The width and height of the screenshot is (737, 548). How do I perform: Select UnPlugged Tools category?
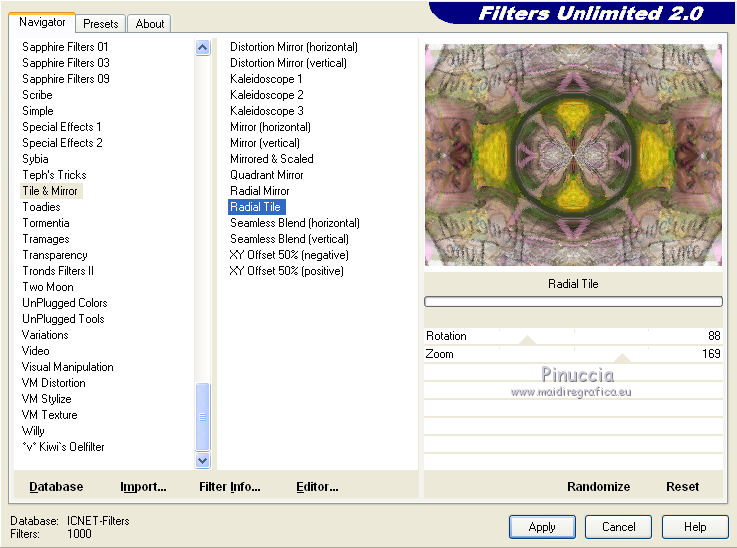coord(63,319)
